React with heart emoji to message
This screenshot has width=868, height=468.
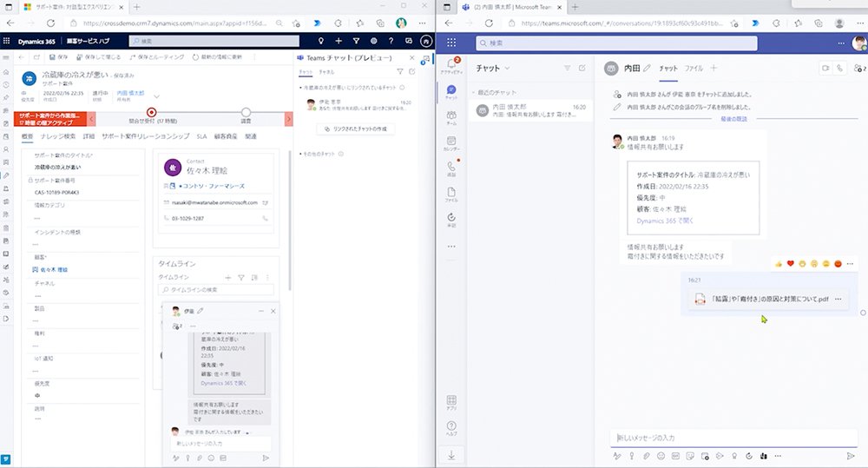(x=791, y=264)
